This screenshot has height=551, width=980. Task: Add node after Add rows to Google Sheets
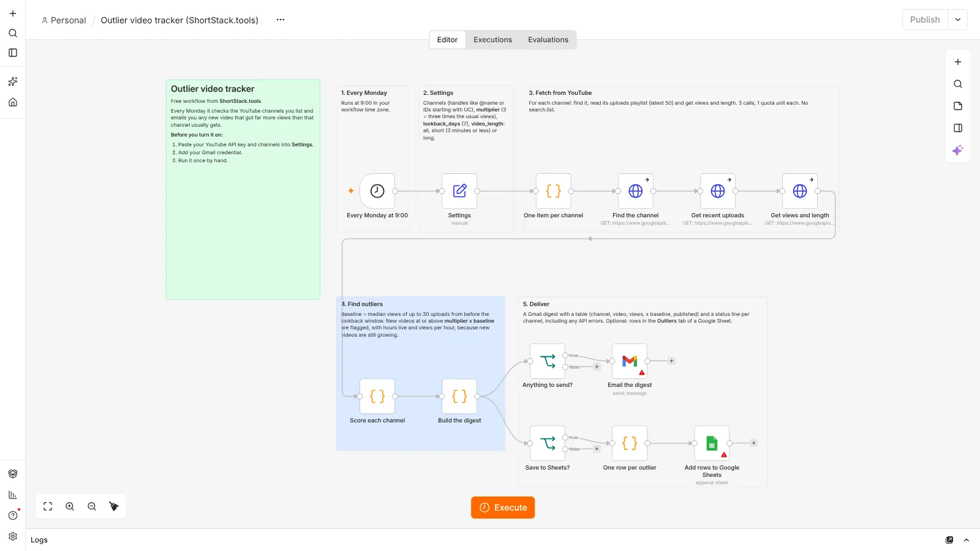[753, 443]
